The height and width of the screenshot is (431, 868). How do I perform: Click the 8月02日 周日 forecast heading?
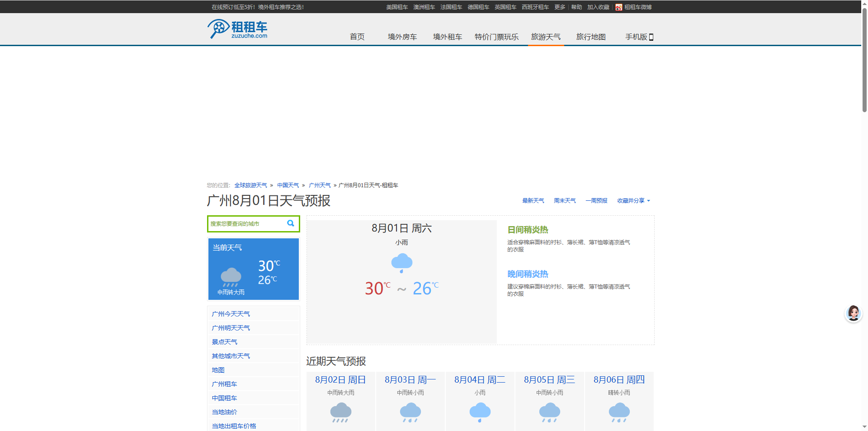point(340,380)
